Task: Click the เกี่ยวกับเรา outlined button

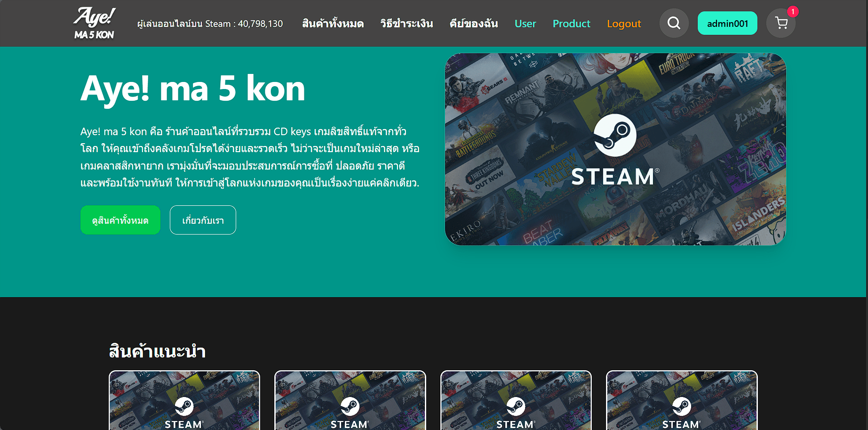Action: [203, 220]
